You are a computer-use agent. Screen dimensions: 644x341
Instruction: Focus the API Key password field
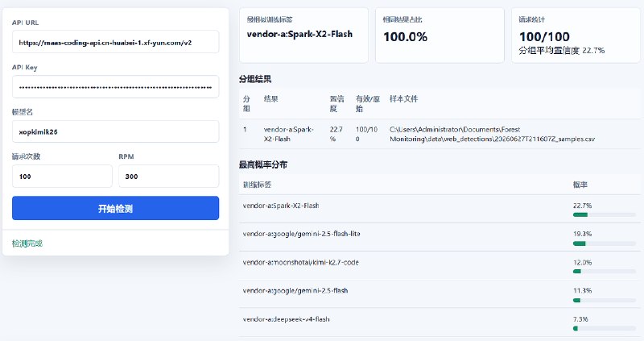pos(115,87)
